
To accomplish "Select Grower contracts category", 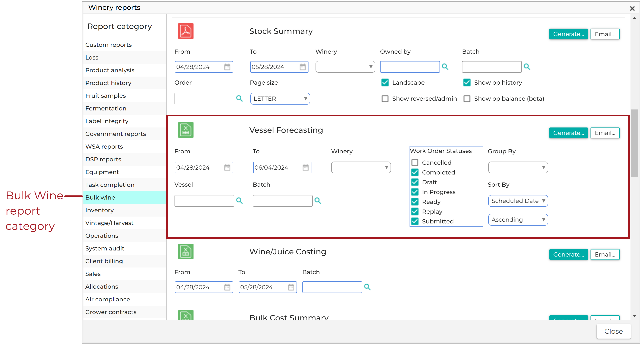I will [x=125, y=312].
